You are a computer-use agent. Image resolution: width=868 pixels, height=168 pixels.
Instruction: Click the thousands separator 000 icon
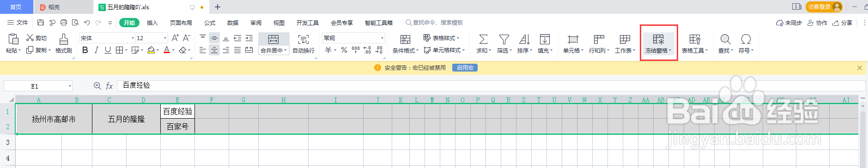(x=356, y=50)
